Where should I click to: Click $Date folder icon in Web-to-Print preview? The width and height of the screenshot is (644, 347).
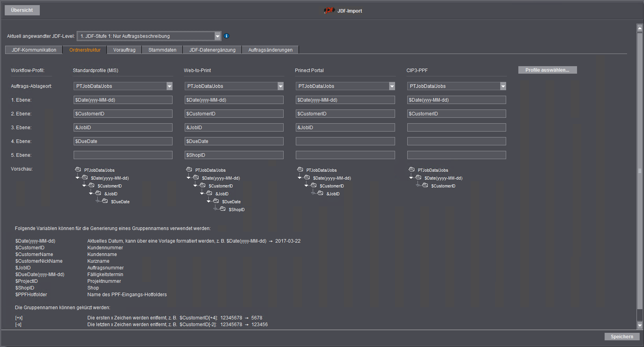pos(196,177)
